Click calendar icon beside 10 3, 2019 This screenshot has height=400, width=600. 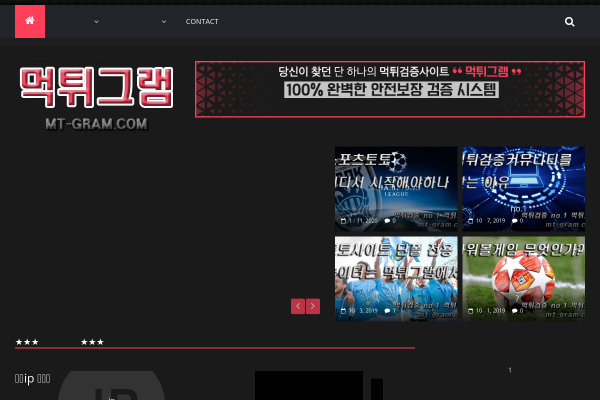tap(343, 311)
